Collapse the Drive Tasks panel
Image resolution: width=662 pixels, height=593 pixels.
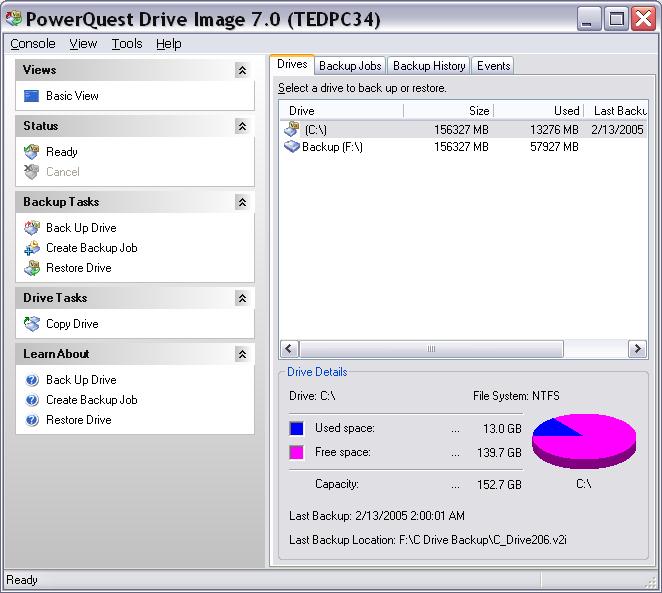click(x=242, y=298)
